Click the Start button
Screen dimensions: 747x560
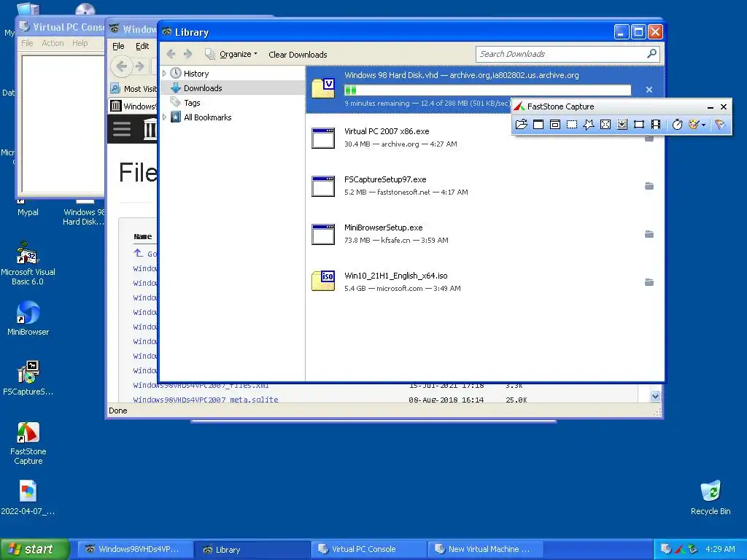pos(35,549)
